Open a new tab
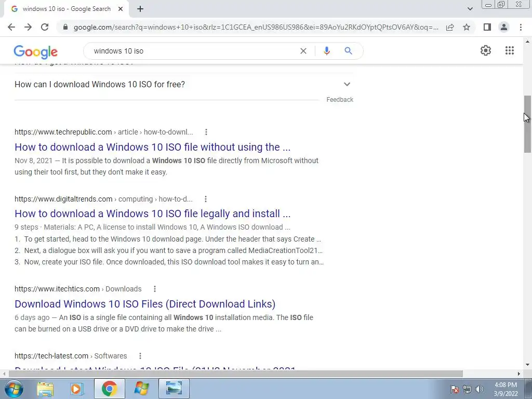Screen dimensions: 532x399 (x=140, y=9)
